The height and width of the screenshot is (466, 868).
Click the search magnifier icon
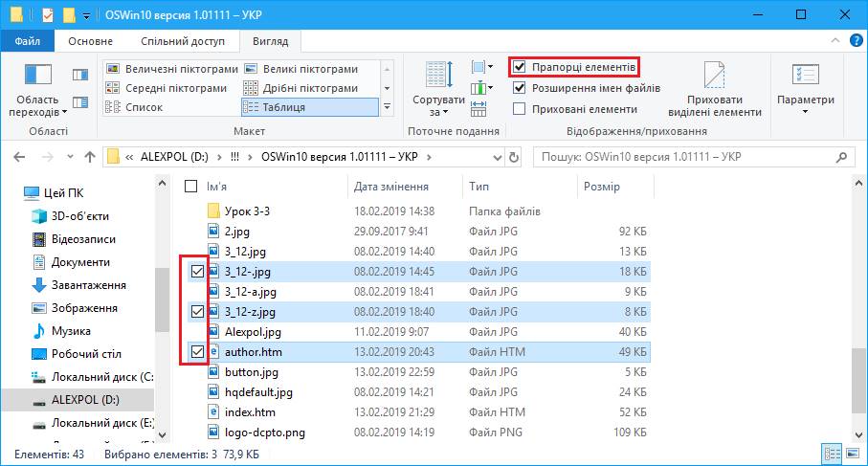pyautogui.click(x=841, y=157)
